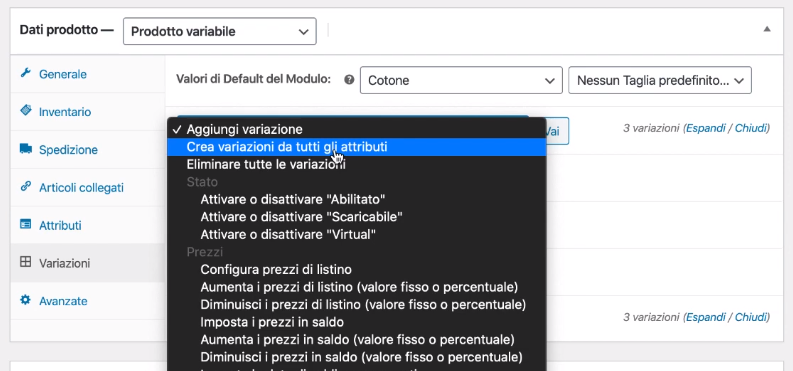Viewport: 793px width, 371px height.
Task: Select Attivare o disattivare "Virtual"
Action: pyautogui.click(x=357, y=235)
